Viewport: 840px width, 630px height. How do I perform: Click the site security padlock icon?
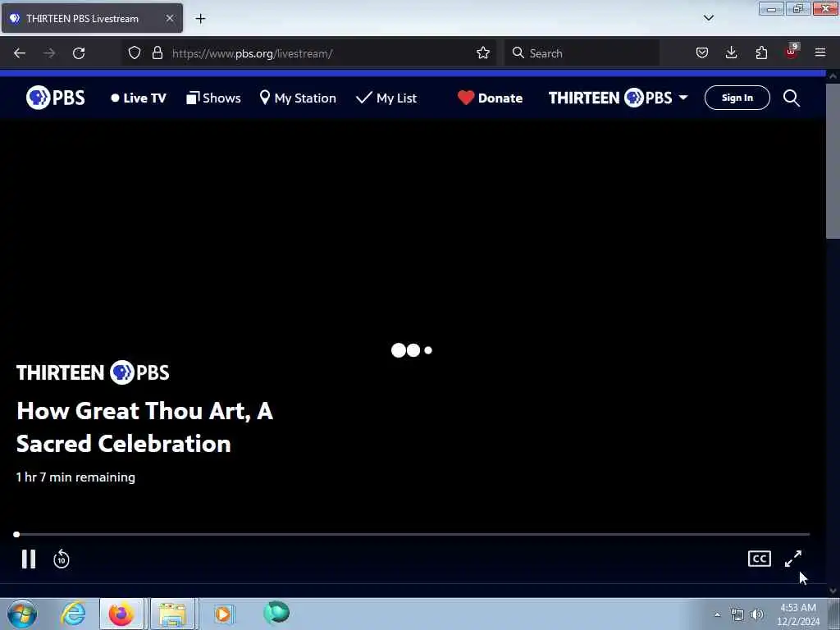[157, 53]
